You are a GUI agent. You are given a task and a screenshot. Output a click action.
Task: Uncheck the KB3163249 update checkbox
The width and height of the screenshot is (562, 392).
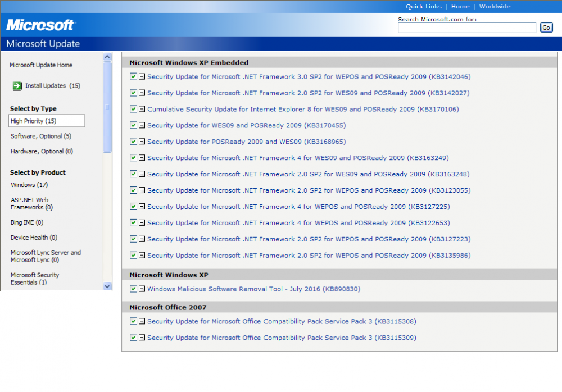tap(133, 158)
